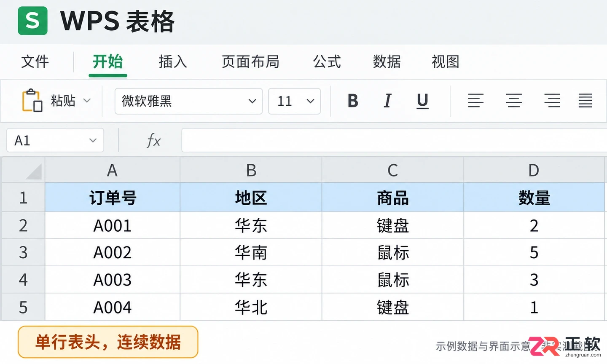Screen dimensions: 607x364
Task: Open the 文件 menu
Action: (x=35, y=62)
